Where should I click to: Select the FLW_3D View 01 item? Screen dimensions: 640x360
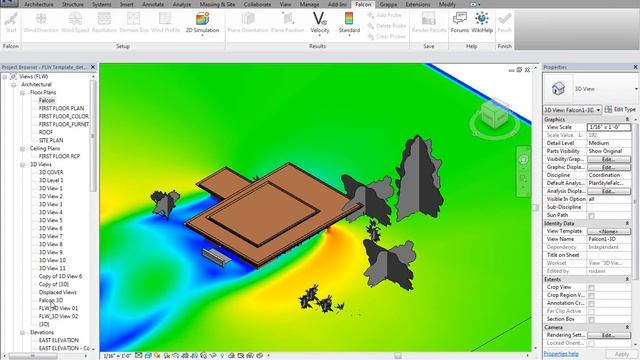pyautogui.click(x=58, y=309)
